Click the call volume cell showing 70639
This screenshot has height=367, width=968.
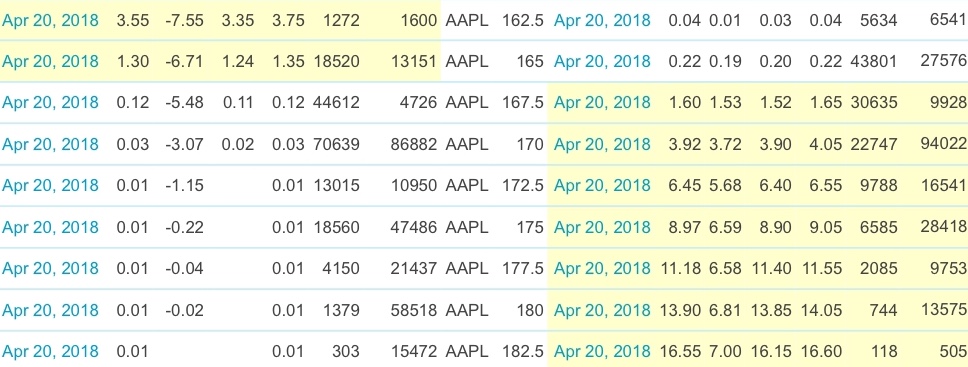[338, 144]
